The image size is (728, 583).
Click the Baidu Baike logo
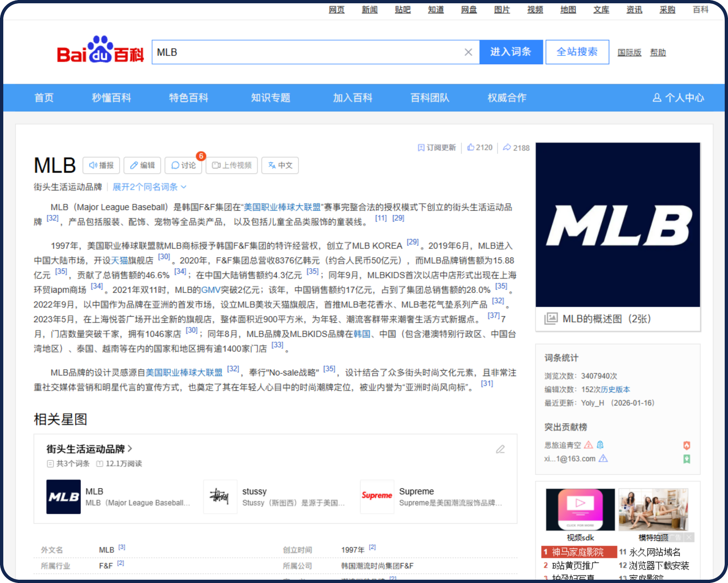[x=100, y=50]
